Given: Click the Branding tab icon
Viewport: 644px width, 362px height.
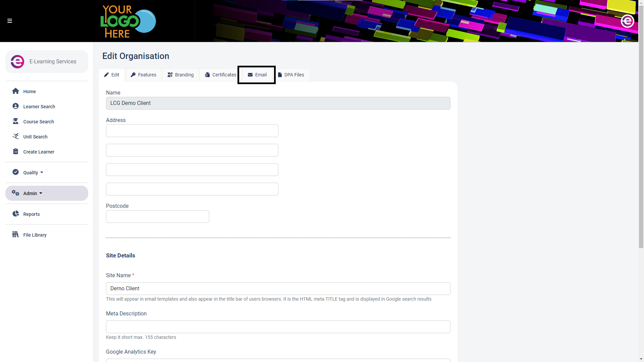Looking at the screenshot, I should click(x=170, y=75).
